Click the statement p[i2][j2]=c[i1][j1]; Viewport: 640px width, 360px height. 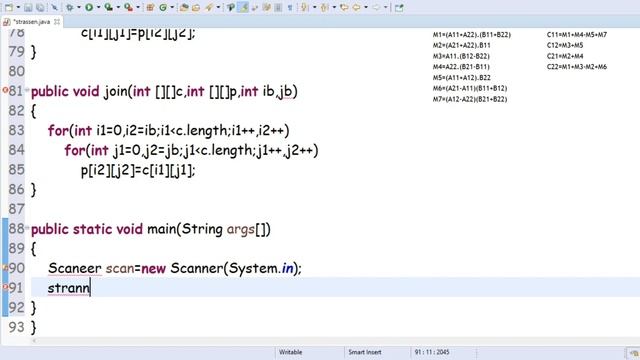[x=138, y=170]
